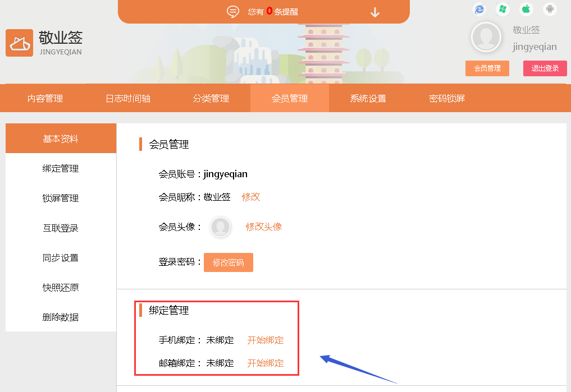Click the Android platform icon

[x=549, y=10]
